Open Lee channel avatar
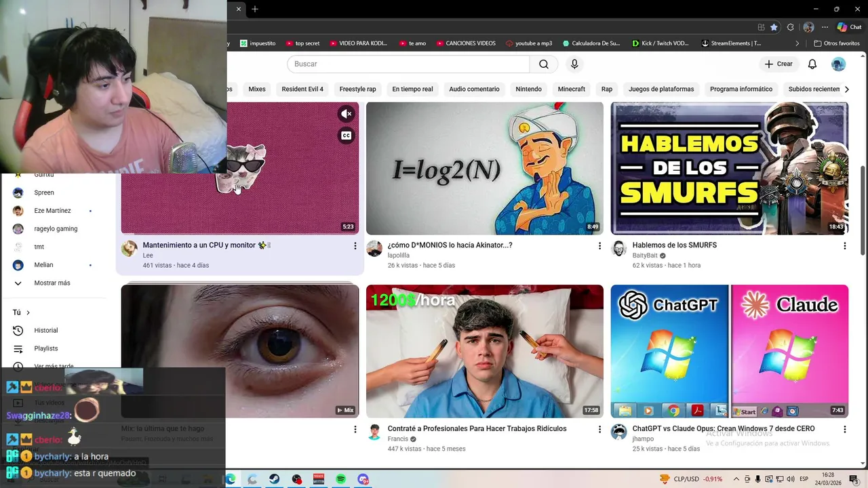 129,248
